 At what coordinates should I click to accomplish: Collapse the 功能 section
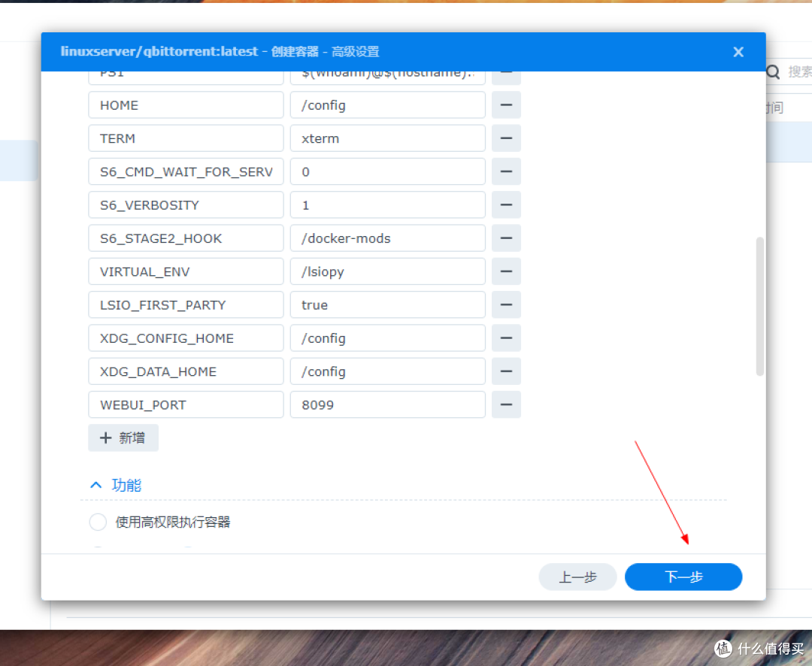[x=95, y=486]
